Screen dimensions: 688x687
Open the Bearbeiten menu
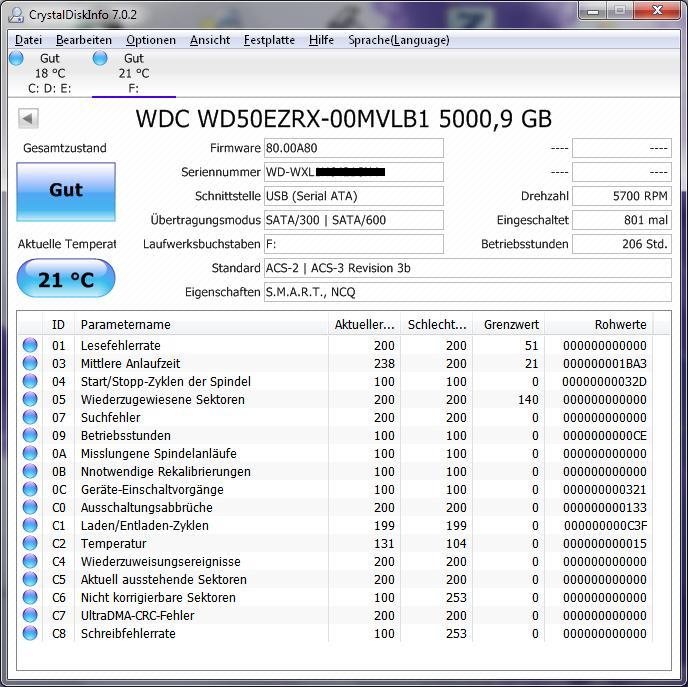[84, 40]
